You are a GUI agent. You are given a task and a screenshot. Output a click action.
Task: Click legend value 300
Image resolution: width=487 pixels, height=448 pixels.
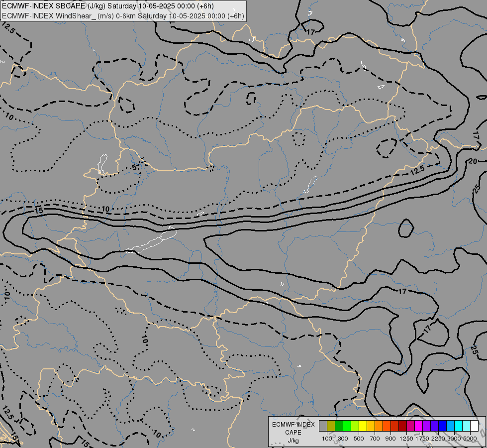point(343,439)
